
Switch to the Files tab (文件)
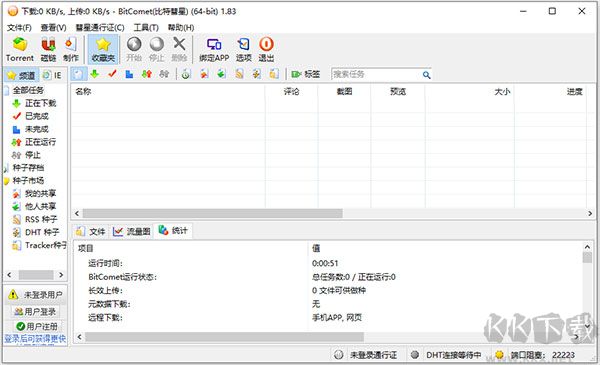(90, 231)
